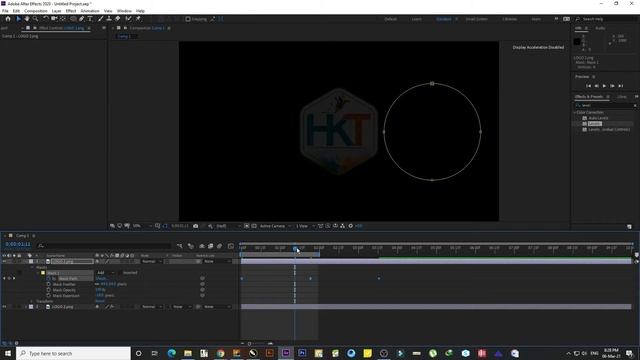Toggle visibility eye of the second LOGO layer

point(4,307)
